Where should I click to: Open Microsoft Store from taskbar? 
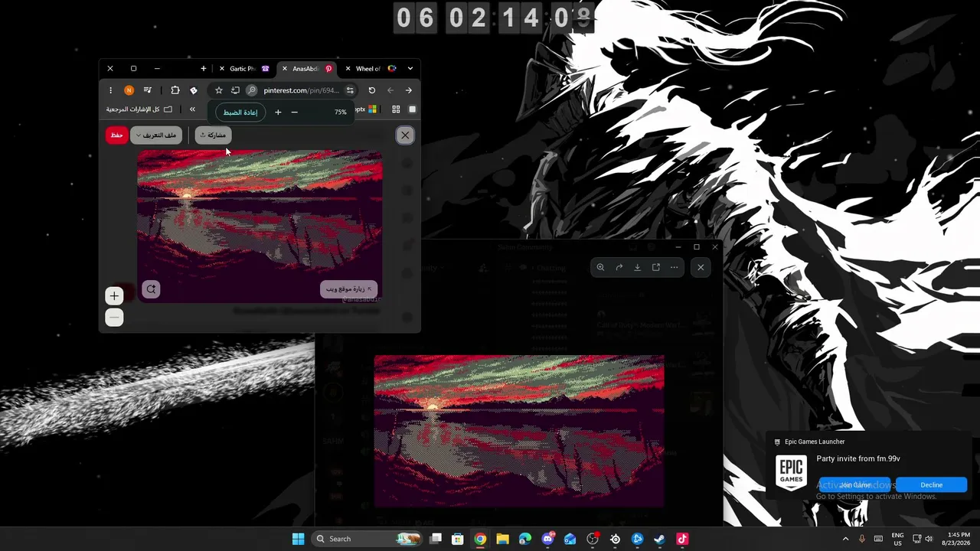pos(458,539)
